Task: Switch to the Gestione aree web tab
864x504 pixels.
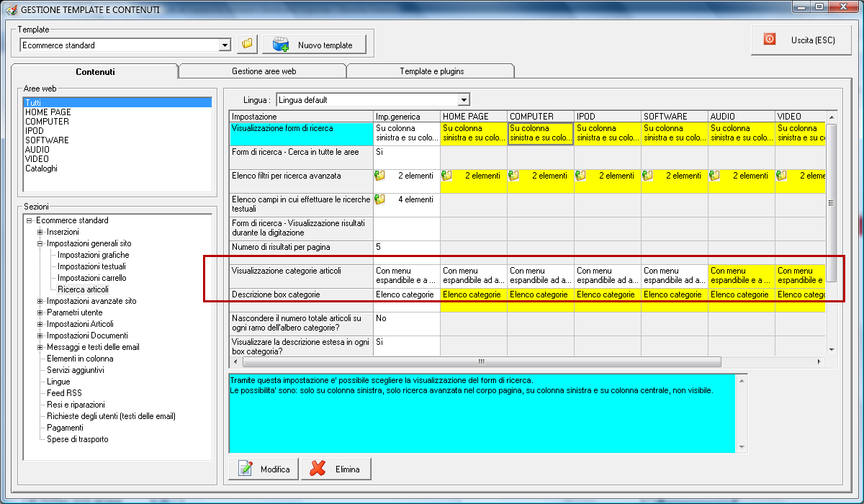Action: [x=264, y=71]
